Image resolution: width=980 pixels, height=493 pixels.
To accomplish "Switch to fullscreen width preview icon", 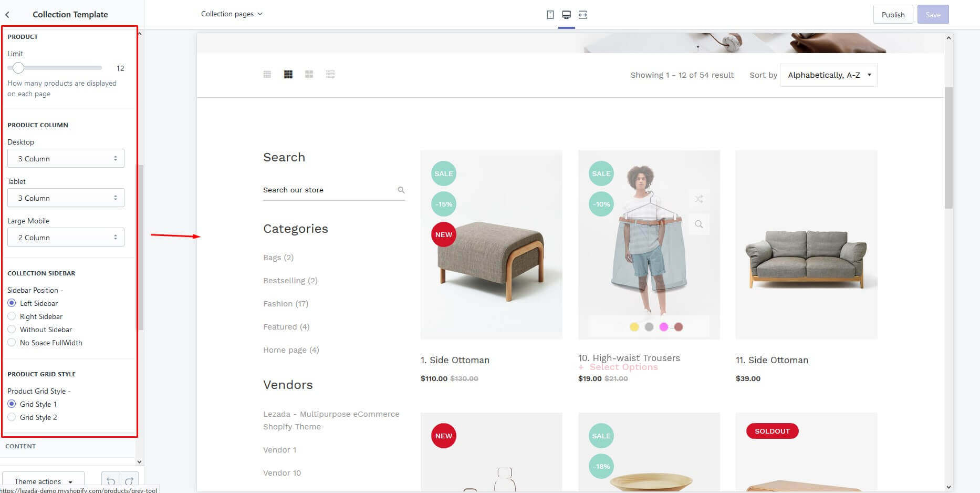I will (582, 15).
